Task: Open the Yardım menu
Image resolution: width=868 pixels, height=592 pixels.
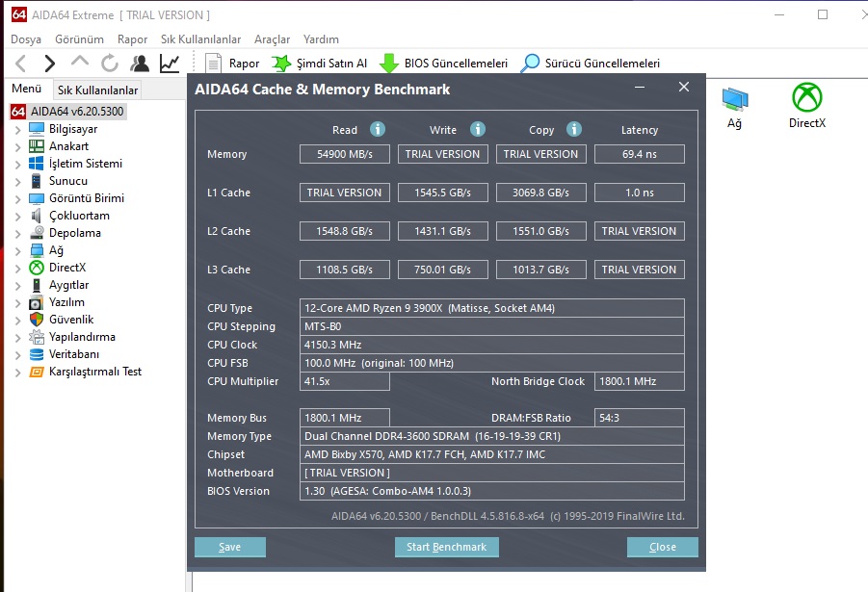Action: point(321,39)
